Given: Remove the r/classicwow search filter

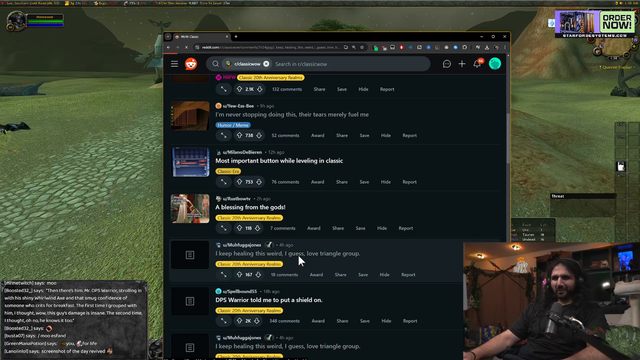Looking at the screenshot, I should (266, 64).
